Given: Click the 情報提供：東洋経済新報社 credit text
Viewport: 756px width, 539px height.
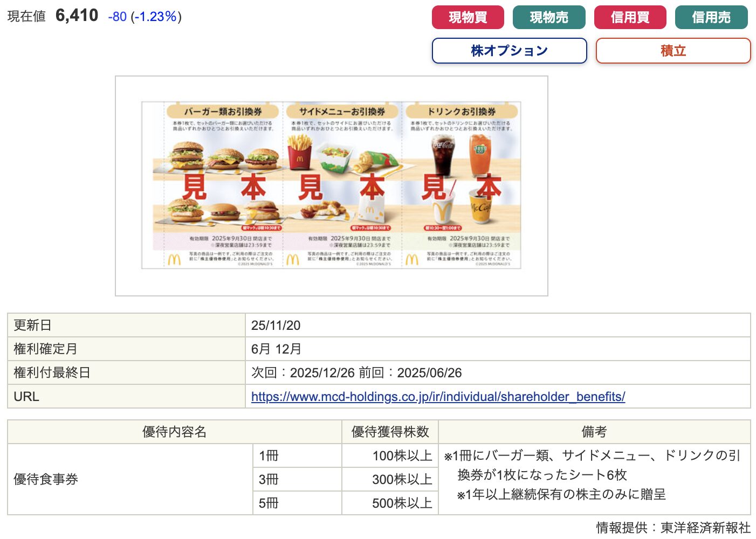Looking at the screenshot, I should tap(673, 527).
